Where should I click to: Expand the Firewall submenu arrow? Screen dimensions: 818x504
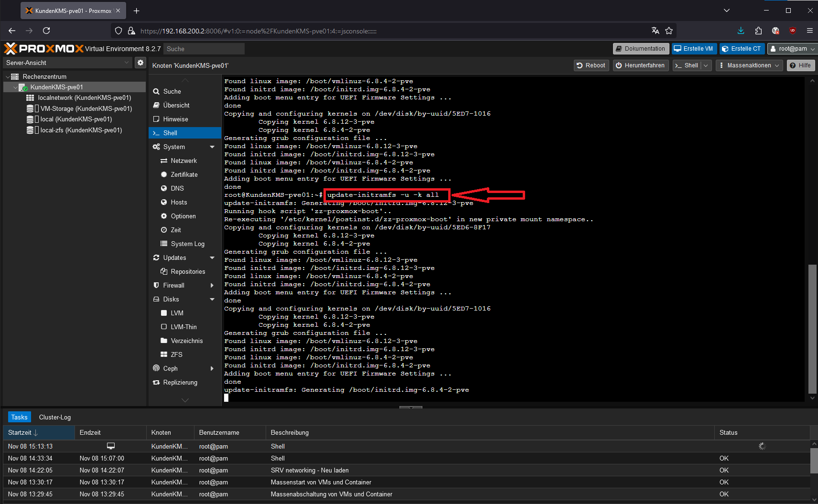pos(212,286)
